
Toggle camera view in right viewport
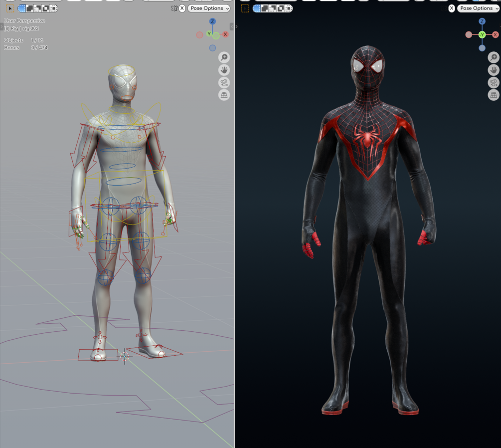pyautogui.click(x=494, y=82)
